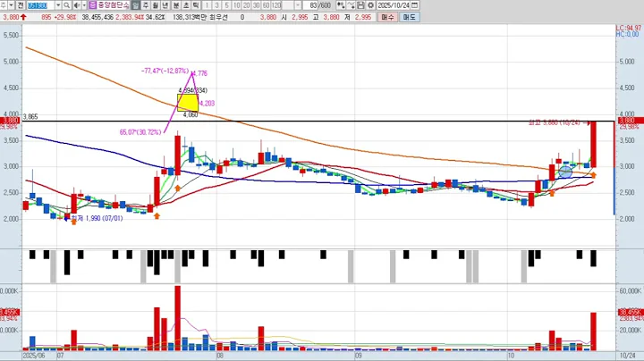Screen dimensions: 644x361
Task: Select the 5 interval button
Action: tap(226, 5)
